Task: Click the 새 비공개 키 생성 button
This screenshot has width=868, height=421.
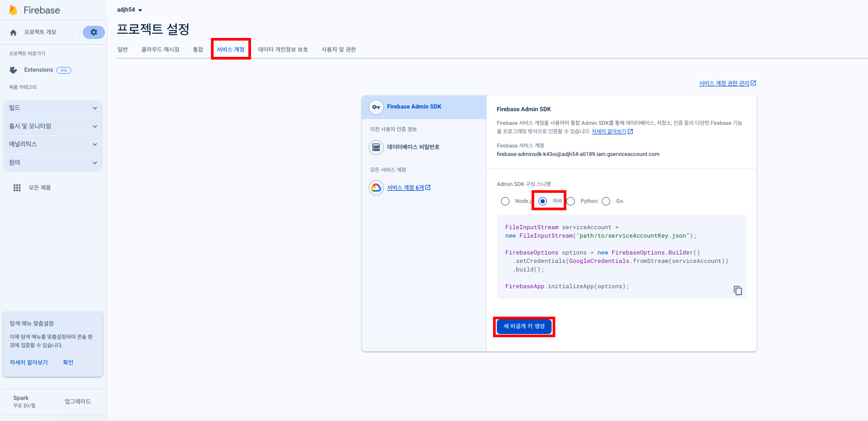Action: tap(524, 327)
